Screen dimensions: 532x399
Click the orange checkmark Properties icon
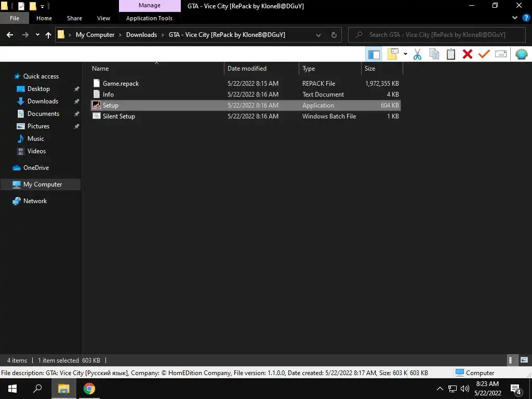[x=484, y=54]
